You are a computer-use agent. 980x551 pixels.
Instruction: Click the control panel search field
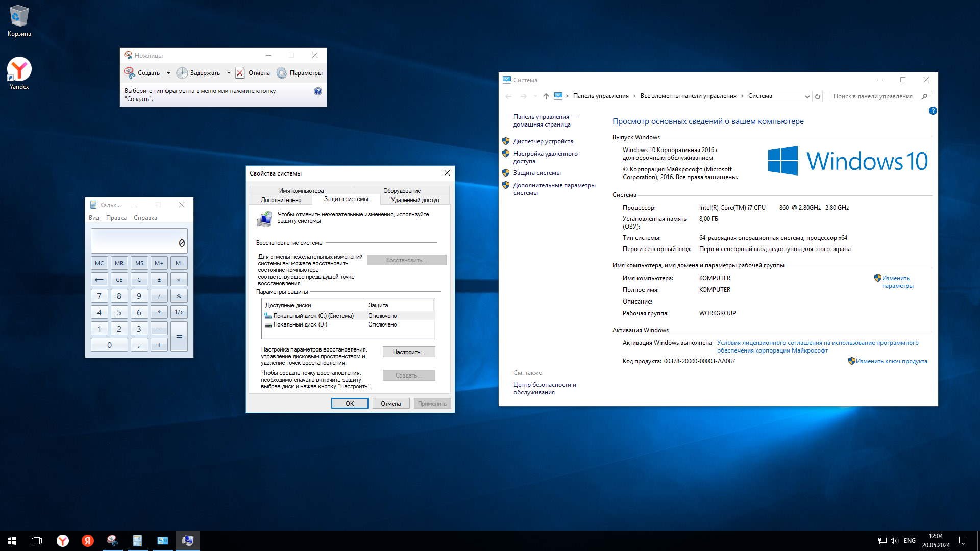(873, 96)
